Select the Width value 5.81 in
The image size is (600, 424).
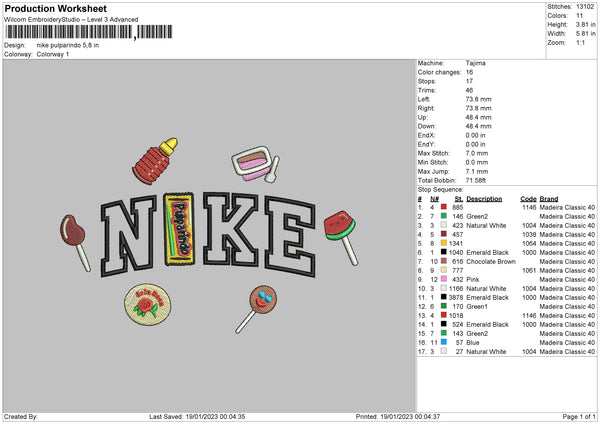point(585,34)
